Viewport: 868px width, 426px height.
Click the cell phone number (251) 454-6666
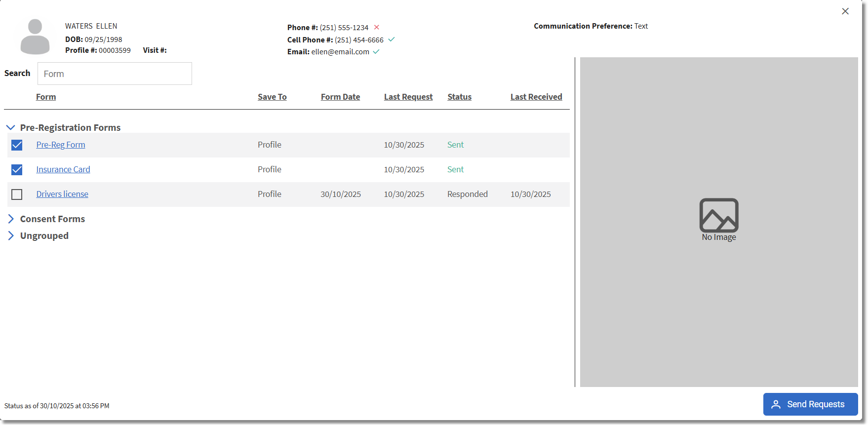coord(359,39)
